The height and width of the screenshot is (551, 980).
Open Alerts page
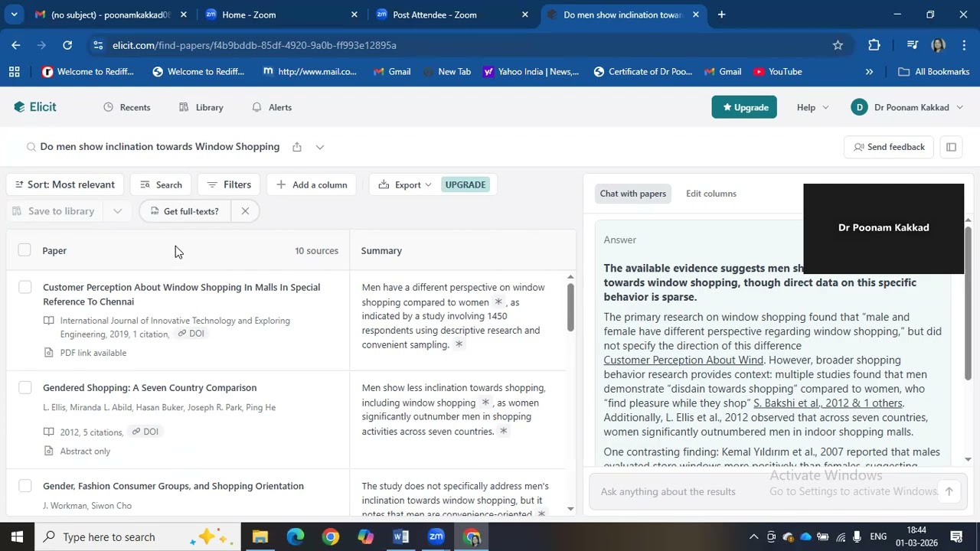coord(272,107)
